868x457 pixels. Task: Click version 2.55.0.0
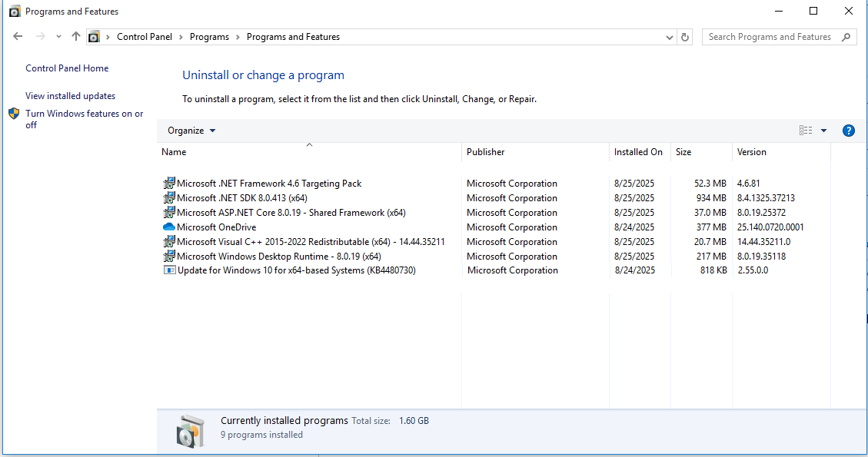753,270
